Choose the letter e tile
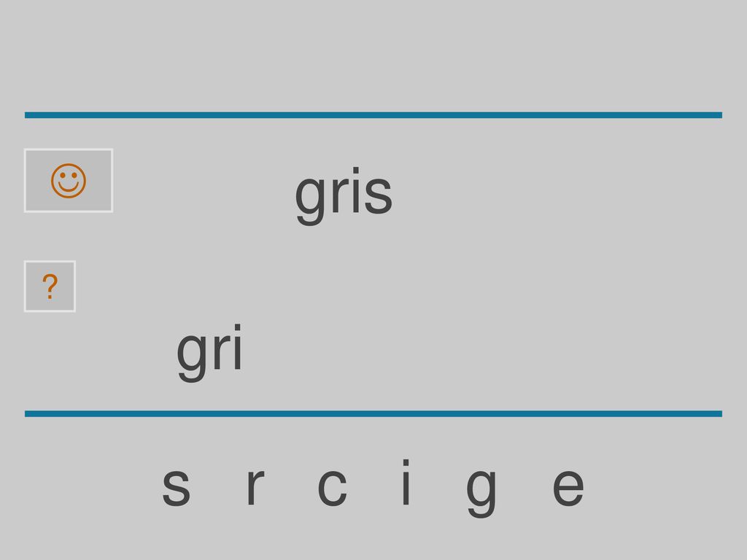The height and width of the screenshot is (560, 747). pyautogui.click(x=568, y=487)
